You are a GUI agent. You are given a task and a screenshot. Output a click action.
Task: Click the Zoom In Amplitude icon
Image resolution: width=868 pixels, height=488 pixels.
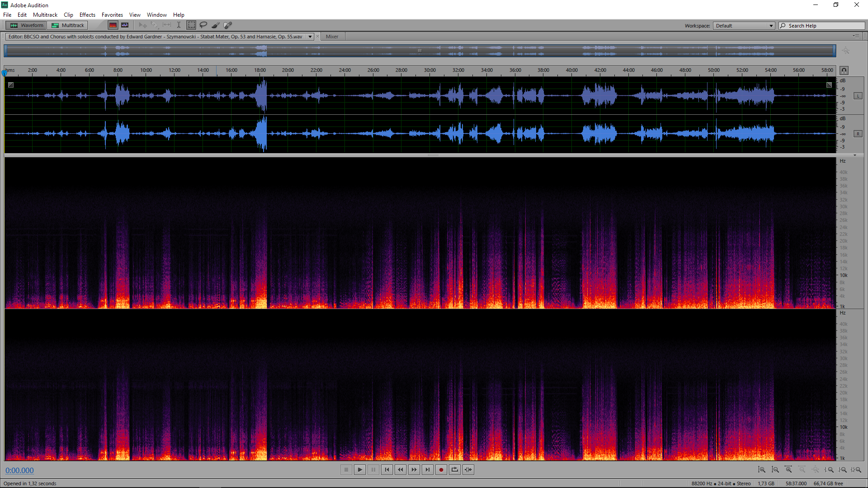pyautogui.click(x=762, y=470)
